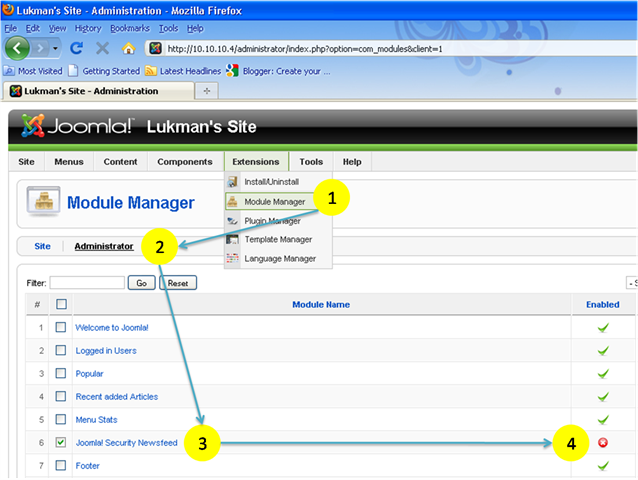638x480 pixels.
Task: Check the Logged in Users row checkbox
Action: click(x=61, y=350)
